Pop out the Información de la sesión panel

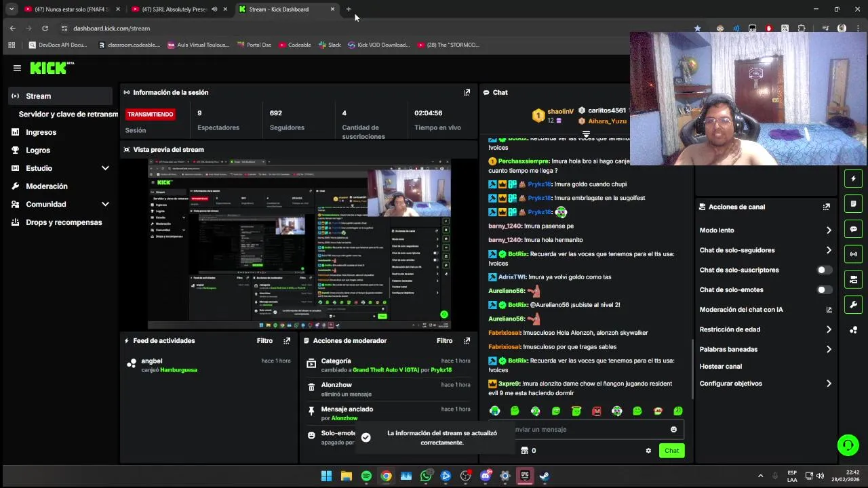click(x=467, y=92)
